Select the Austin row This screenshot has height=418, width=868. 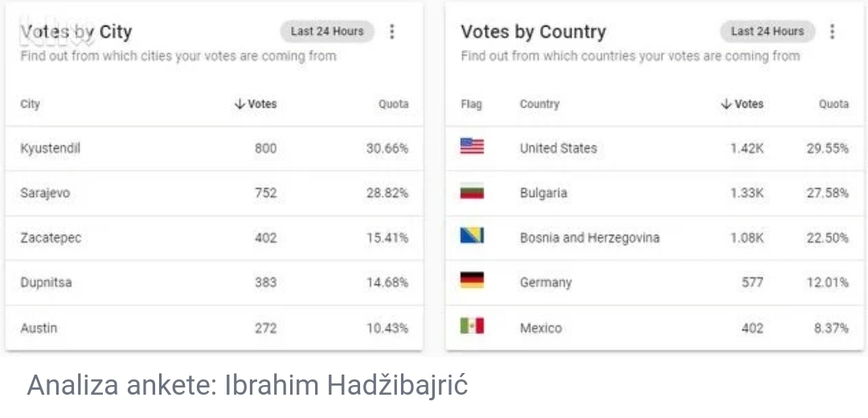pyautogui.click(x=215, y=328)
